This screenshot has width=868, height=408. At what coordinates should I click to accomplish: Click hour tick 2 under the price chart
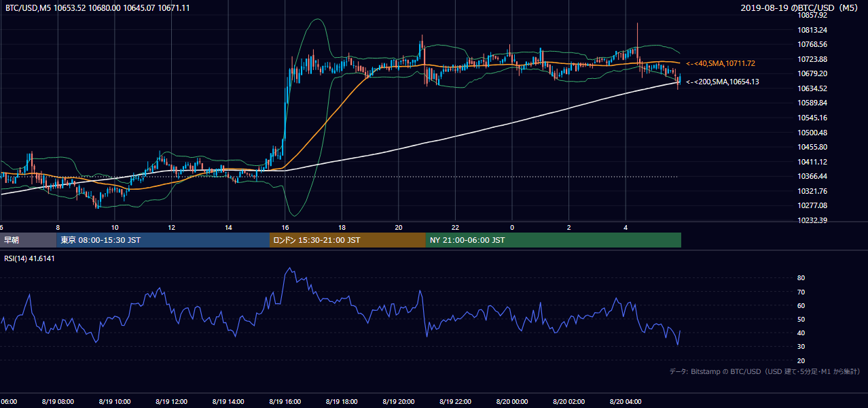pyautogui.click(x=569, y=227)
